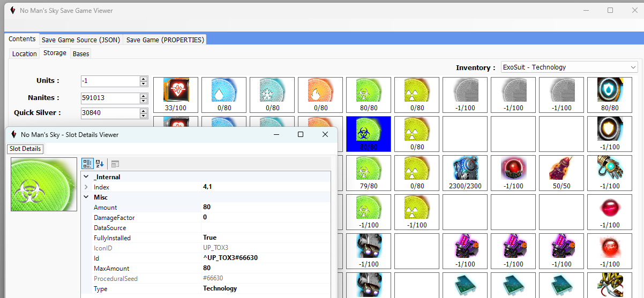Increase Quick Silver with the up arrow

click(143, 111)
